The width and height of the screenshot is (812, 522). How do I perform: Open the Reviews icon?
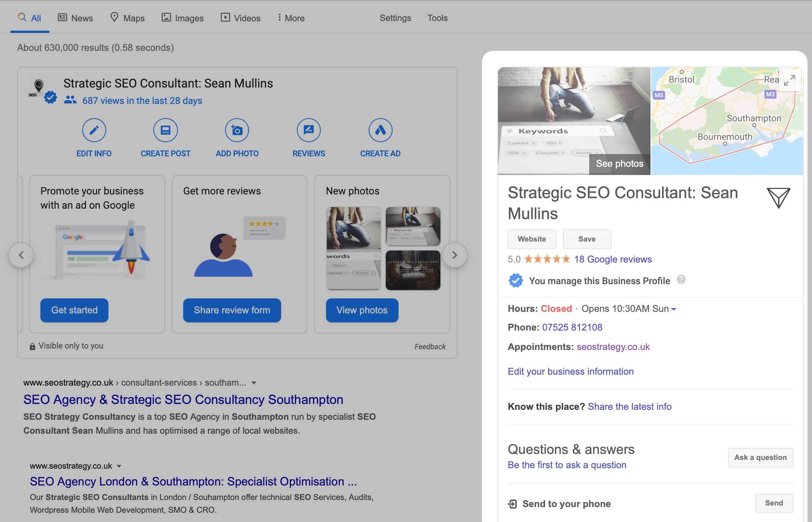coord(309,130)
